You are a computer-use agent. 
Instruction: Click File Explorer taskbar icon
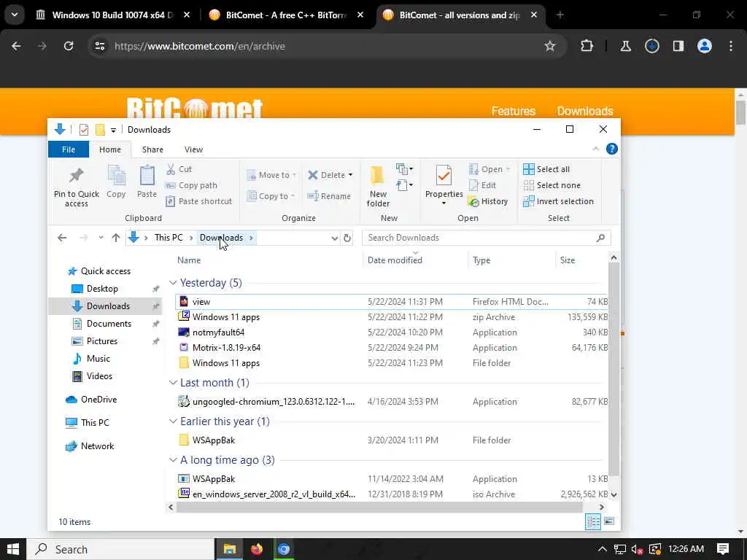point(230,549)
